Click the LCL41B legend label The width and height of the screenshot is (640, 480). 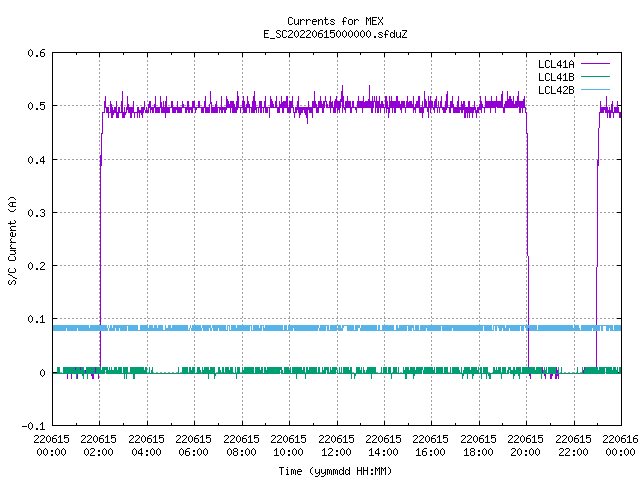pyautogui.click(x=556, y=77)
